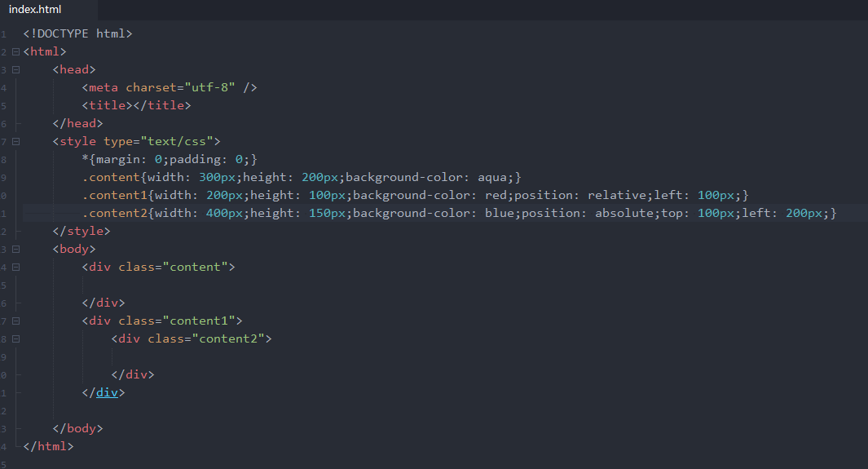Click the position absolute declaration
868x469 pixels.
point(588,213)
